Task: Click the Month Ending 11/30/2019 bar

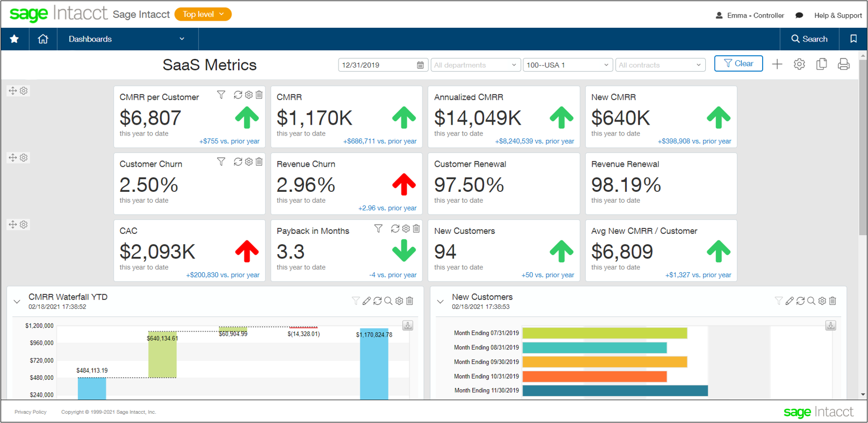Action: pyautogui.click(x=615, y=391)
